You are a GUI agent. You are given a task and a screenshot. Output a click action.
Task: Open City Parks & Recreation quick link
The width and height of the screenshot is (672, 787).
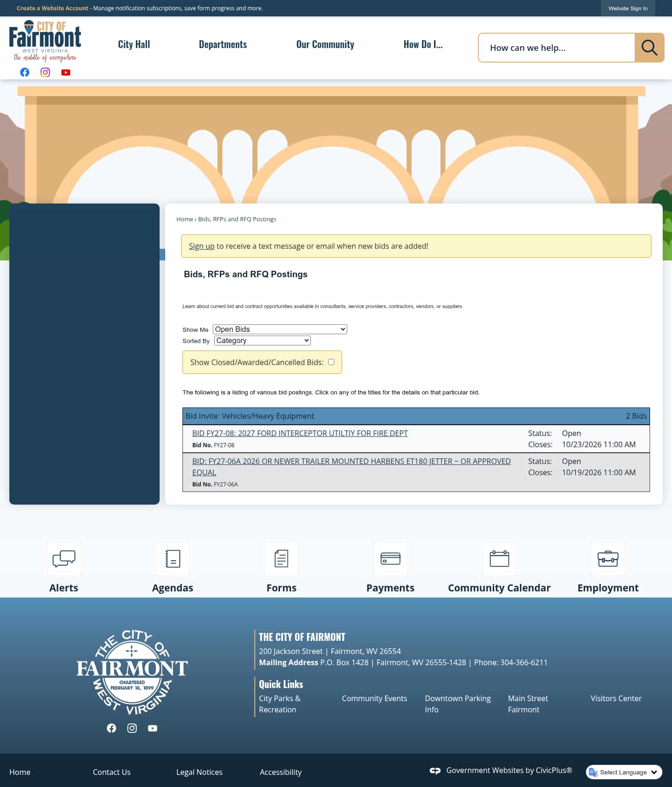(x=280, y=704)
